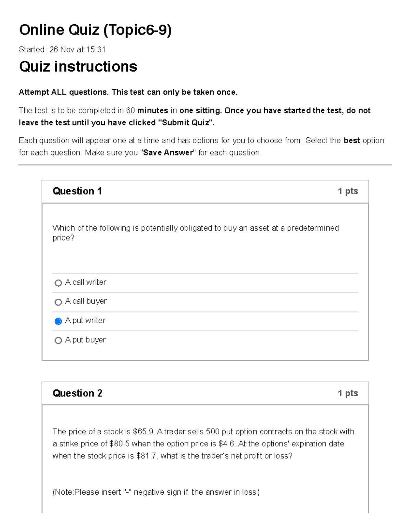Click the "Online Quiz (Topic6-9)" page title

click(x=96, y=30)
